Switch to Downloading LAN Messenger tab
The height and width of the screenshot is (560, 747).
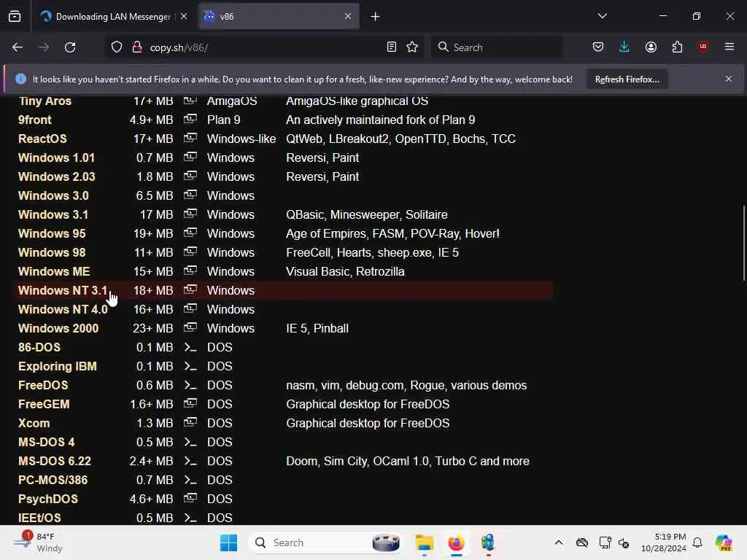click(x=115, y=17)
